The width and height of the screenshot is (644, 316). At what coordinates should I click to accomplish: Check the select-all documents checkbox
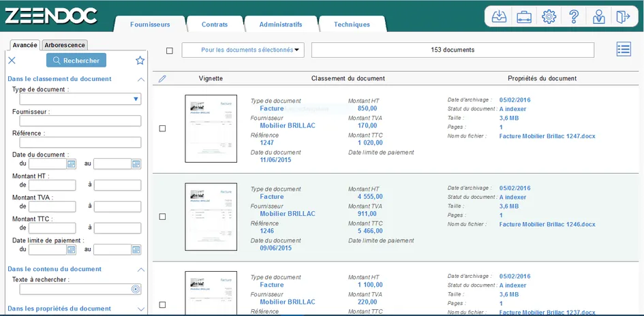170,50
